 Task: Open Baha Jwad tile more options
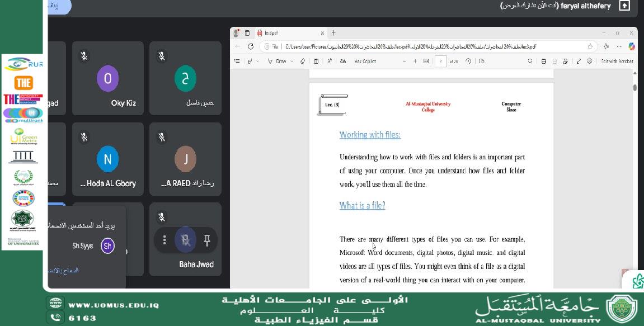[x=164, y=240]
